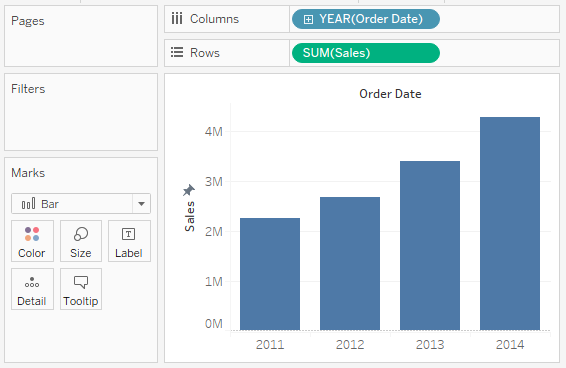This screenshot has width=566, height=368.
Task: Click the Rows shelf icon
Action: (x=177, y=52)
